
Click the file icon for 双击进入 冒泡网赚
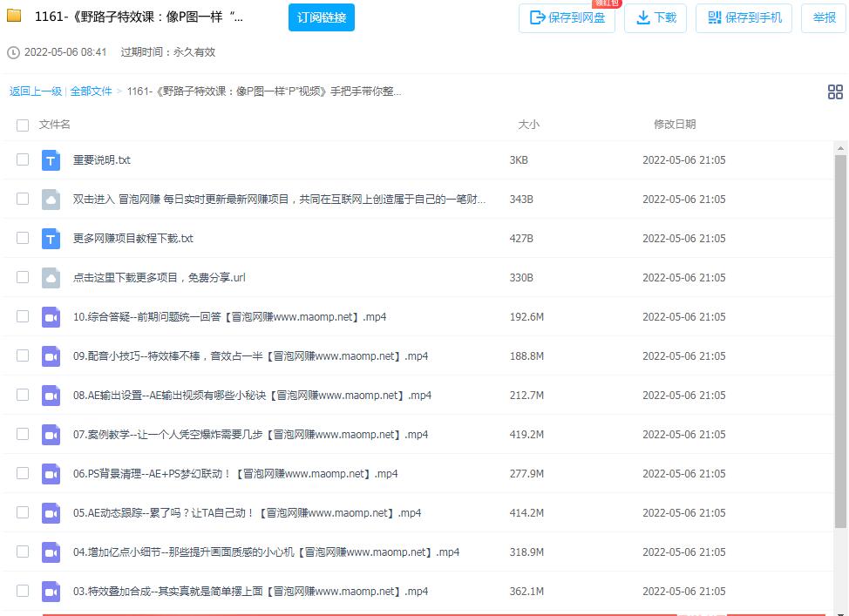pos(51,200)
